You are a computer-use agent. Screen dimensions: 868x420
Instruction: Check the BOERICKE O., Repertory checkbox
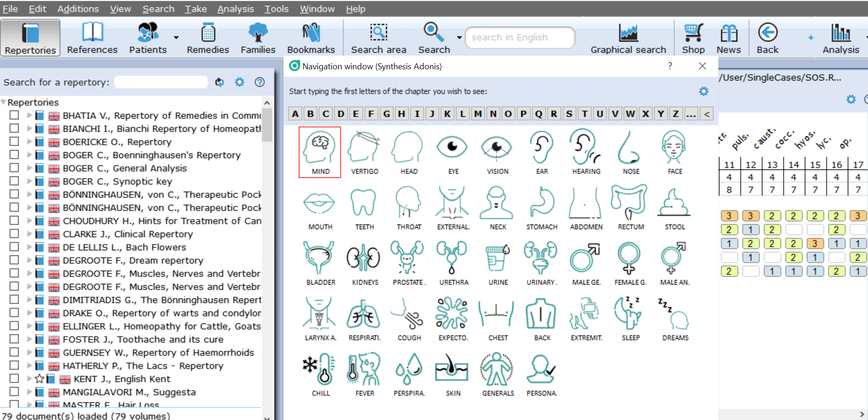click(x=14, y=141)
